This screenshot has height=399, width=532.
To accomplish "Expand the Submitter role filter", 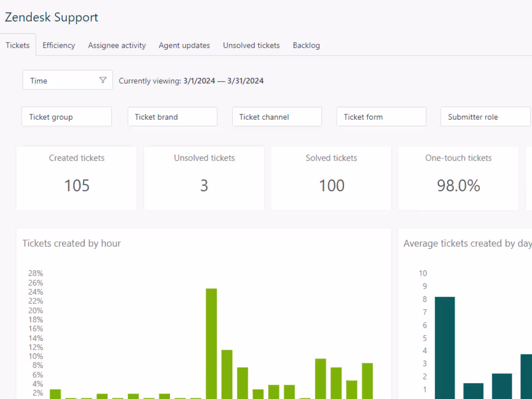I will [485, 117].
